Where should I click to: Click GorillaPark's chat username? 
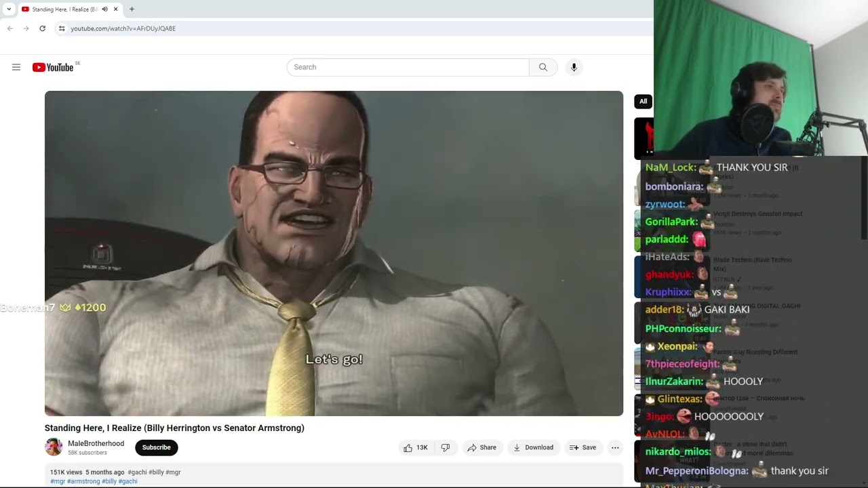671,222
